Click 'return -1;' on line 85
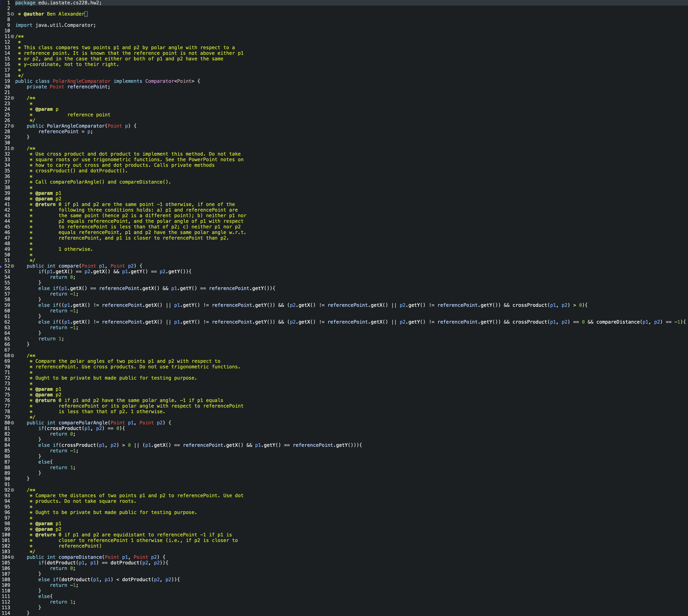Image resolution: width=688 pixels, height=616 pixels. coord(64,451)
